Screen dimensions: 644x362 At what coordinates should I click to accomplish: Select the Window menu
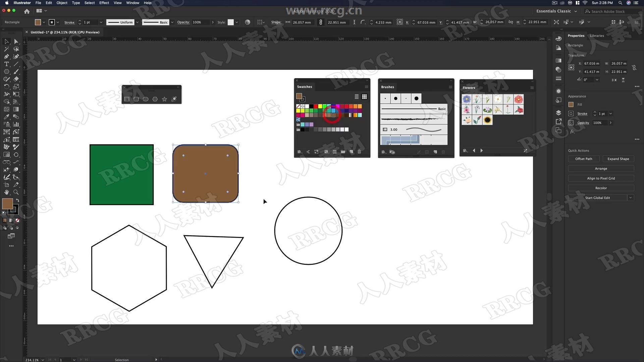[133, 3]
